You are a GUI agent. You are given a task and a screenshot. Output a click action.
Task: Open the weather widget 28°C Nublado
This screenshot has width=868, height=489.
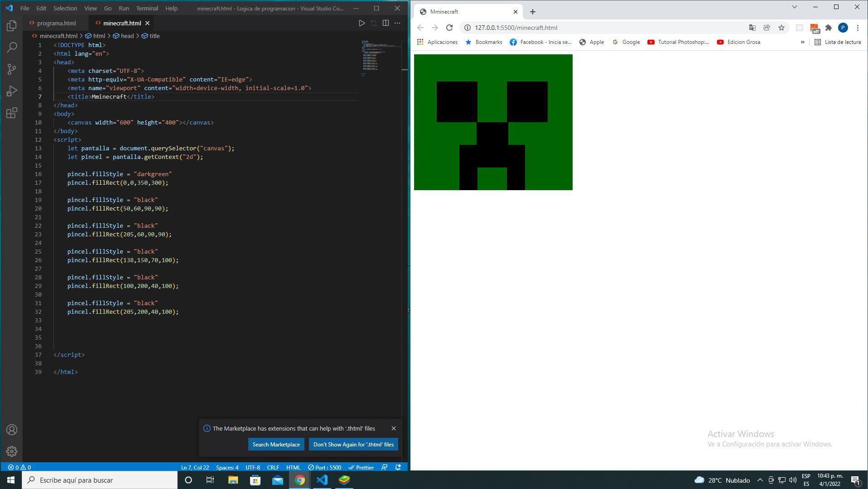click(x=722, y=480)
